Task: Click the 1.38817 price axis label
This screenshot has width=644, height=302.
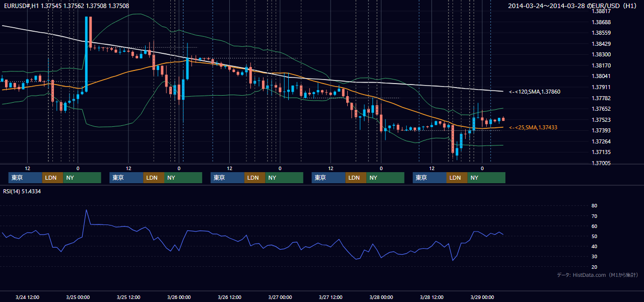Action: point(601,11)
